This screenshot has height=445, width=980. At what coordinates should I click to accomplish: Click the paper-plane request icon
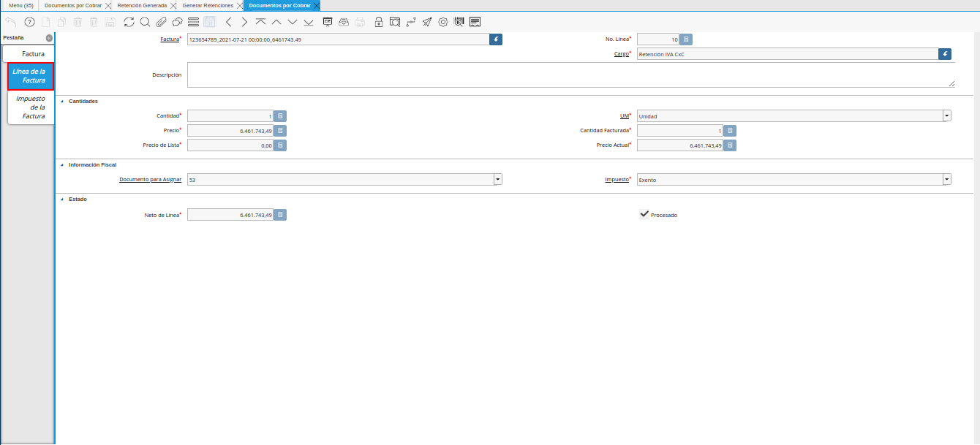(427, 22)
